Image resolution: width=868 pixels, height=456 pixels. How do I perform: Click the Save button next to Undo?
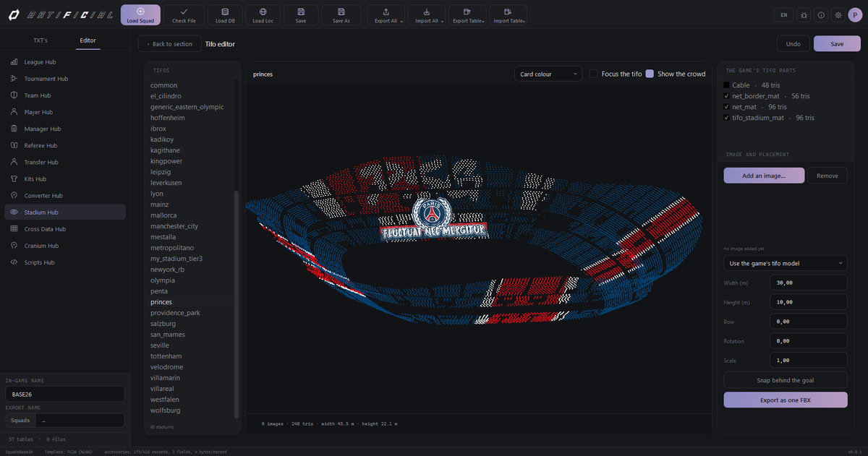837,44
